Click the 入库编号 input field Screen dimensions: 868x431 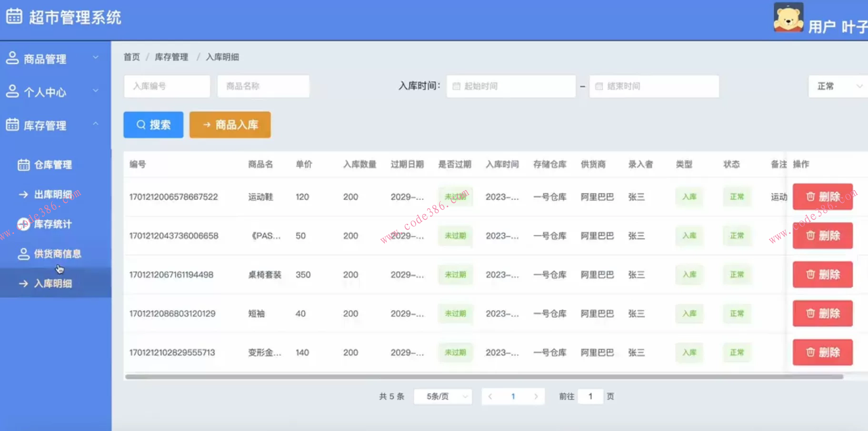coord(167,86)
